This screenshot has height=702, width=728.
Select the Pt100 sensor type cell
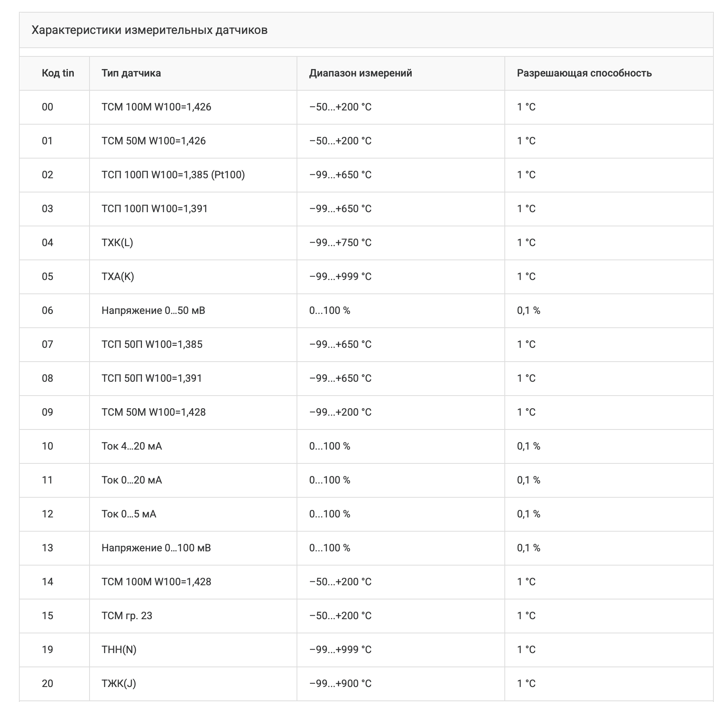tap(173, 175)
